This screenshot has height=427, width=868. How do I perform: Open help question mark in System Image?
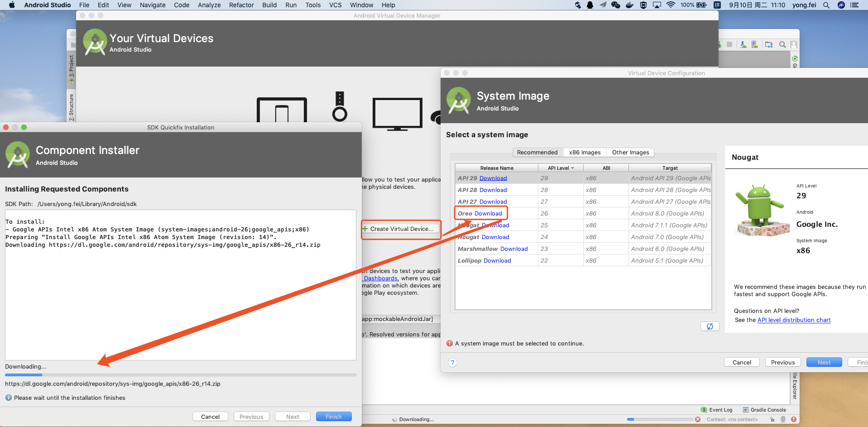point(452,362)
